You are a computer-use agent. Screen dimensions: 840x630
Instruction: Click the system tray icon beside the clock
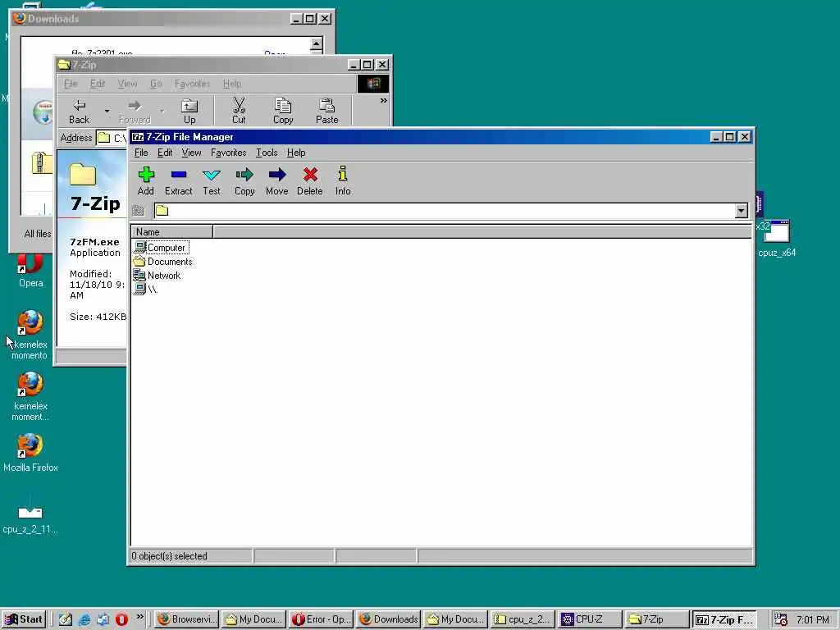(781, 619)
